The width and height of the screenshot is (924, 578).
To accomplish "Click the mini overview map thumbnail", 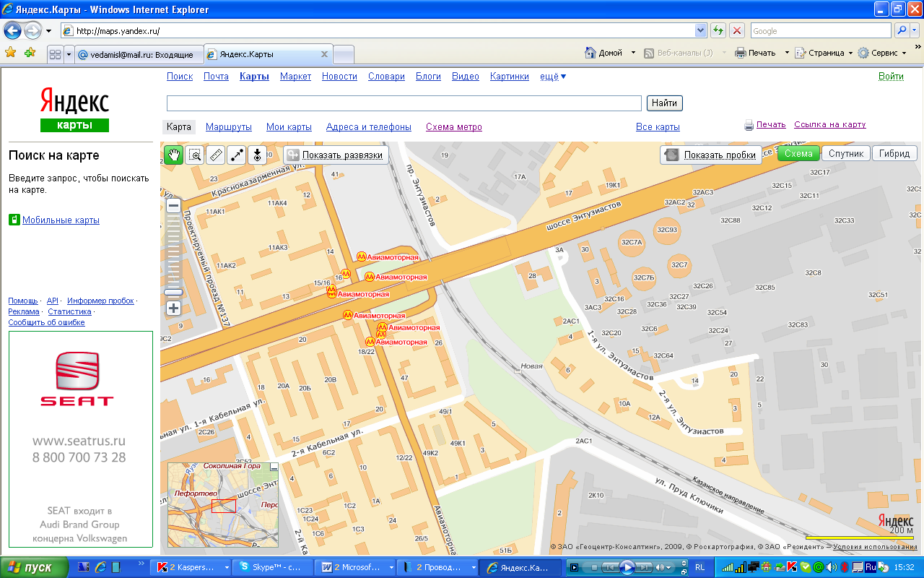I will coord(223,505).
